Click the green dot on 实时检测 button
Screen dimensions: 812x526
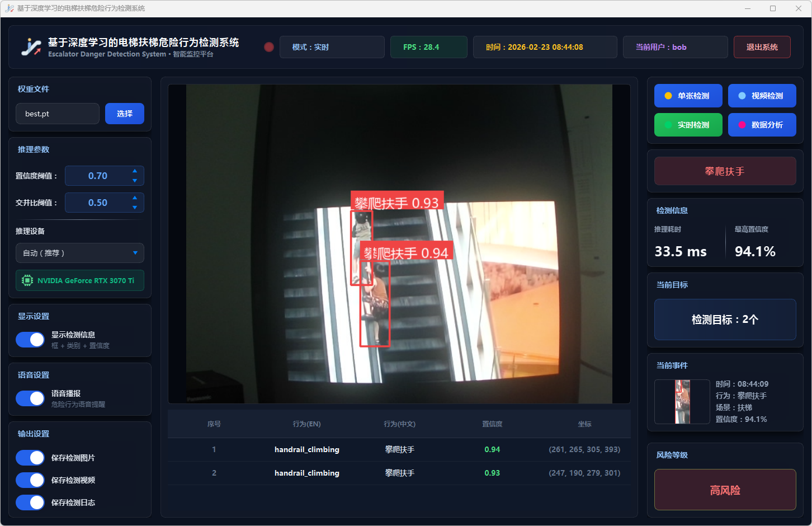pyautogui.click(x=668, y=125)
